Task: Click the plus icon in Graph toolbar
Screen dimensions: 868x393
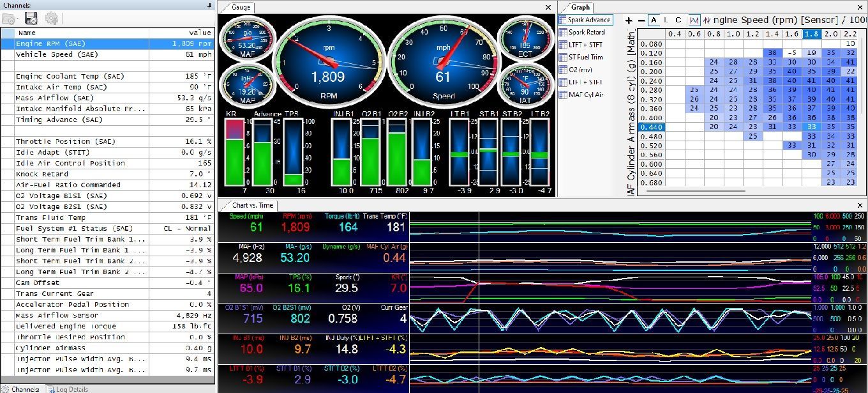Action: (x=629, y=20)
